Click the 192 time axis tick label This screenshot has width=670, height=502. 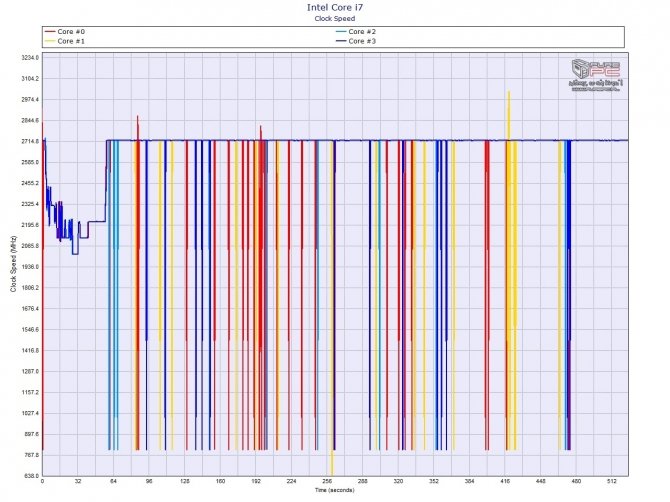[x=256, y=481]
